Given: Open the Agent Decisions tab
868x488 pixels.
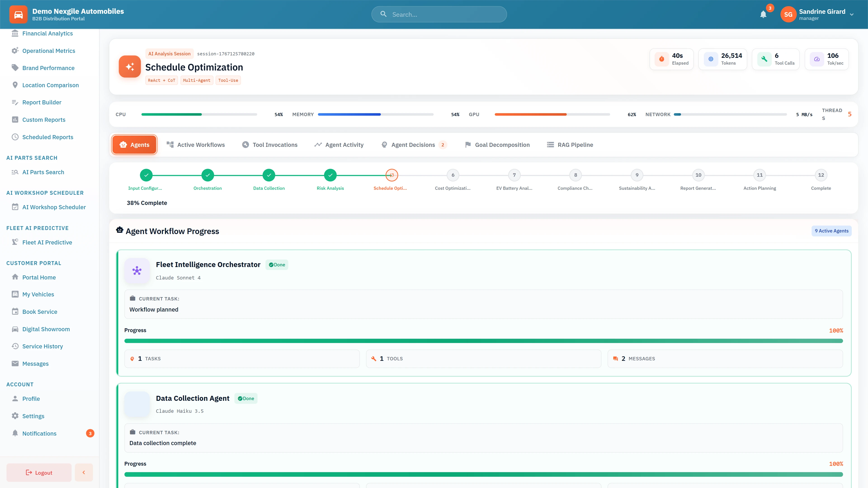Looking at the screenshot, I should tap(412, 145).
